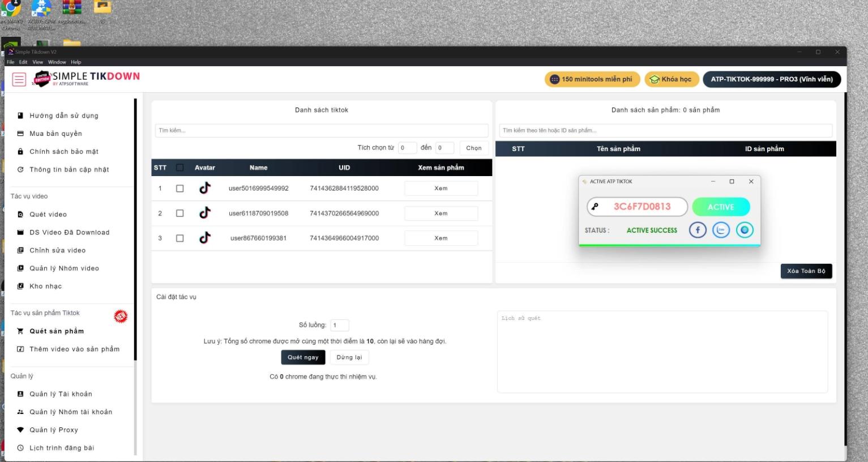
Task: Click the Quản lý Proxy icon
Action: [20, 430]
